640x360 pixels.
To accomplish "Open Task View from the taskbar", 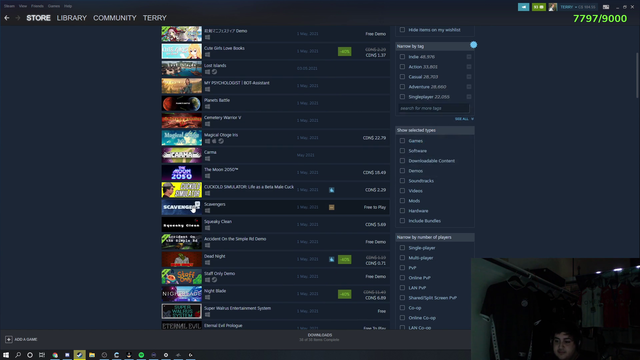I will coord(42,355).
